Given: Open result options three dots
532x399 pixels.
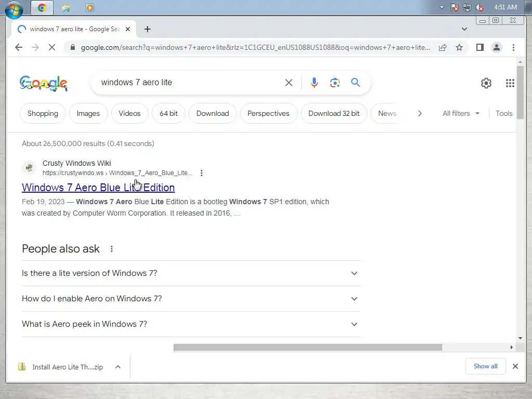Looking at the screenshot, I should (202, 173).
